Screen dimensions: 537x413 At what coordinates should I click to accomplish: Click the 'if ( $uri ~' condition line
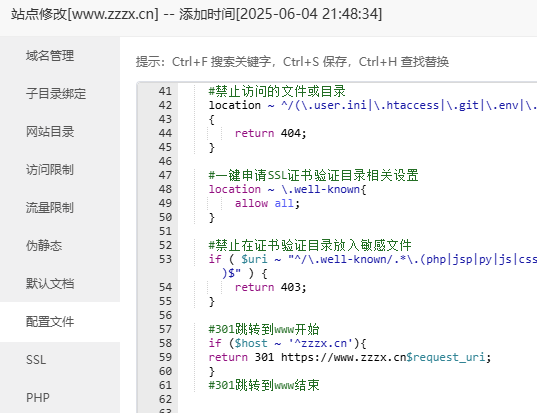(373, 260)
